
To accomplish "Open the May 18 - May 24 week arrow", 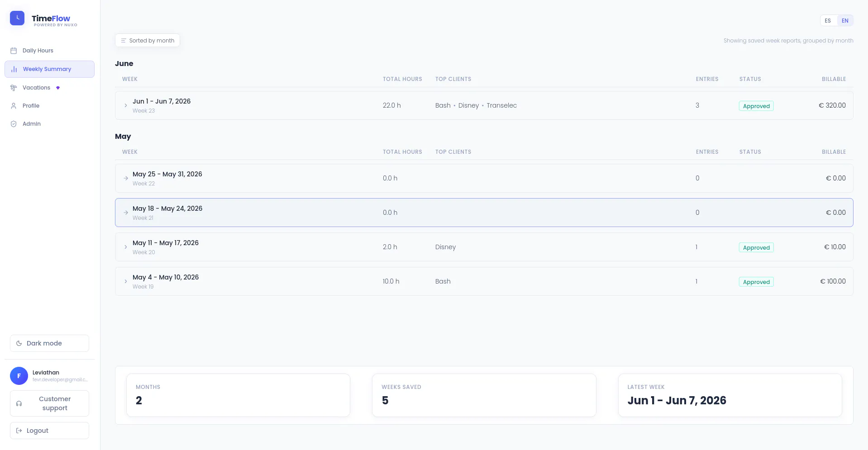I will [x=126, y=213].
